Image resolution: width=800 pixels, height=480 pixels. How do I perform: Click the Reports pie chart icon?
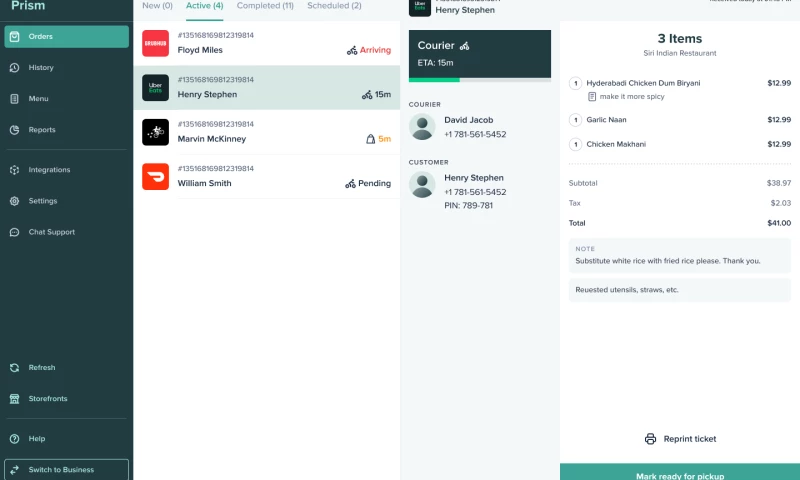point(14,130)
